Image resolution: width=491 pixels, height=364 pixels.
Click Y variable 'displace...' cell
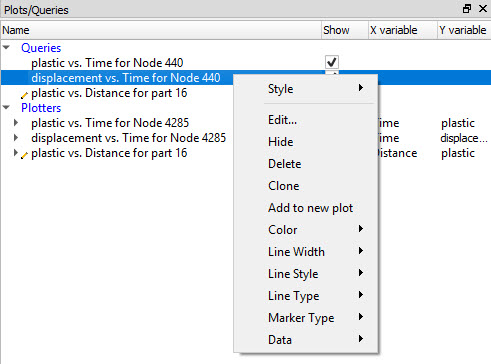point(464,138)
